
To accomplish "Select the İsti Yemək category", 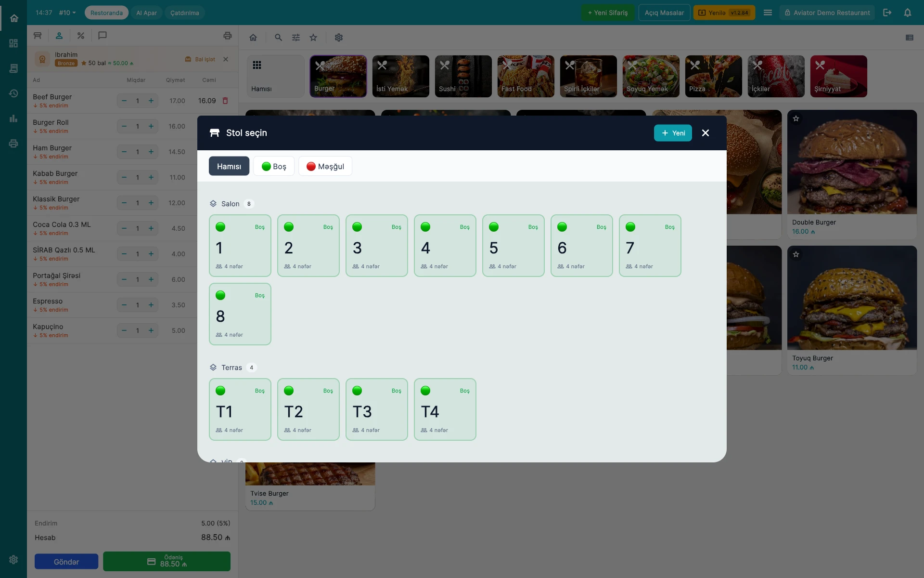I will tap(401, 76).
